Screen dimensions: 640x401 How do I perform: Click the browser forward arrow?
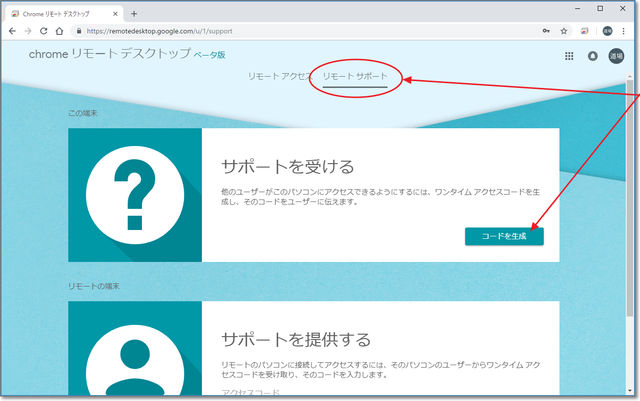pos(28,31)
